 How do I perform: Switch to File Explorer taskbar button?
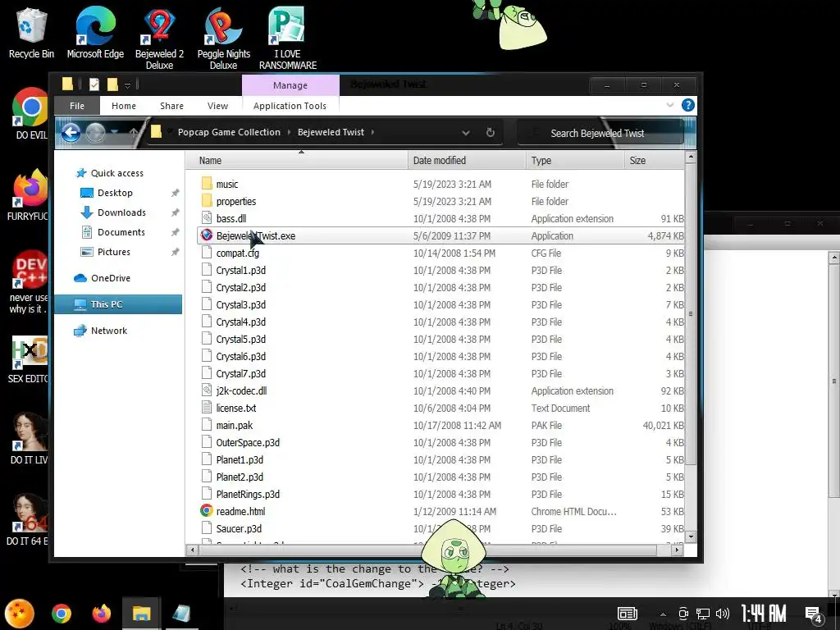[x=141, y=614]
